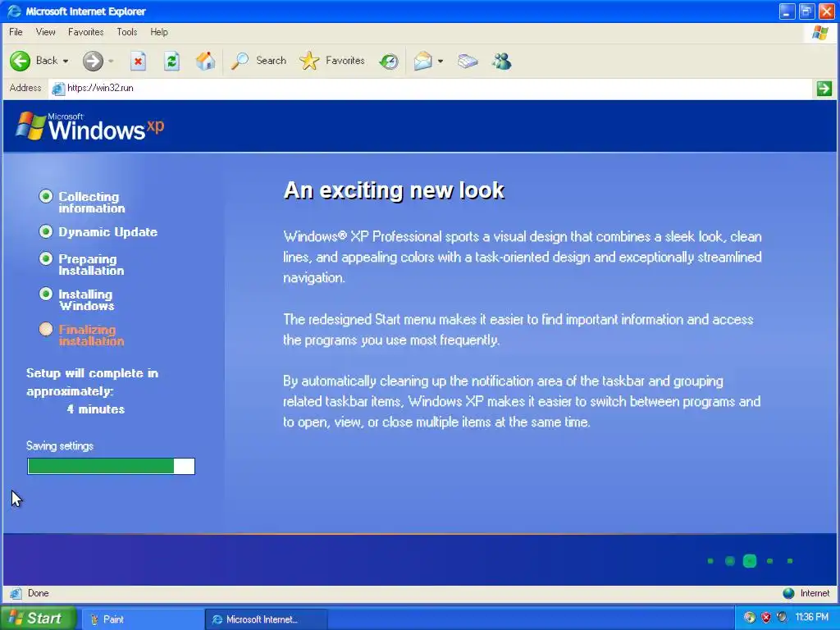Screen dimensions: 840x630
Task: Click the Microsoft Internet taskbar button
Action: coord(265,619)
